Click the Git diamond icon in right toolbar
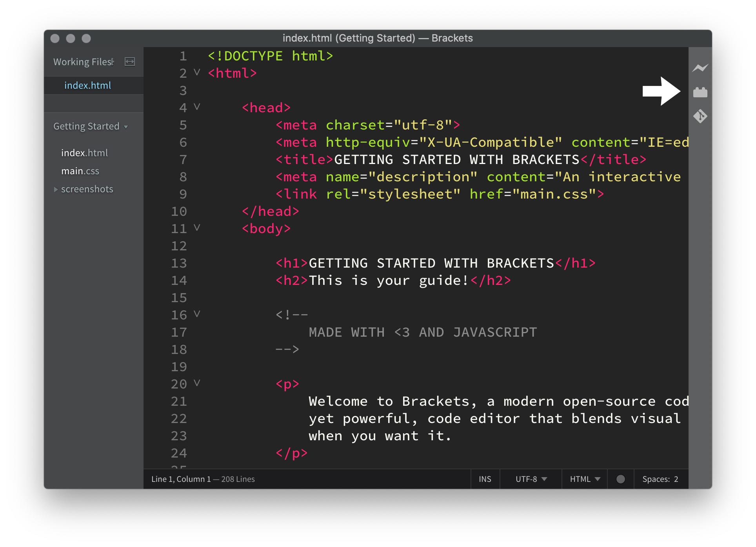Screen dimensions: 756x547 700,116
